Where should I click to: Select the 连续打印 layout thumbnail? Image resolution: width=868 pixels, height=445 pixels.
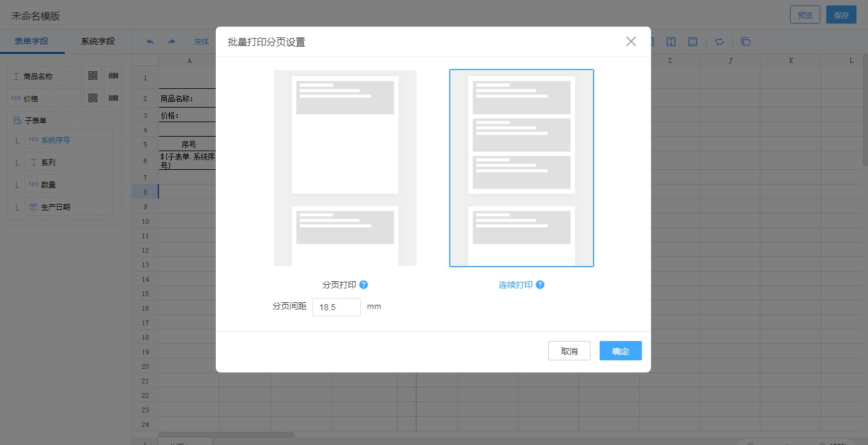click(521, 168)
